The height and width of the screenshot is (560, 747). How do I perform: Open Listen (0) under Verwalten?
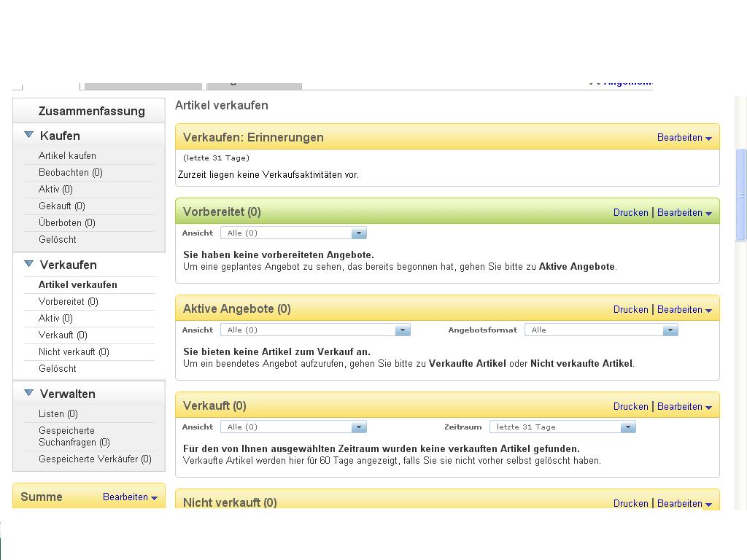[x=58, y=413]
